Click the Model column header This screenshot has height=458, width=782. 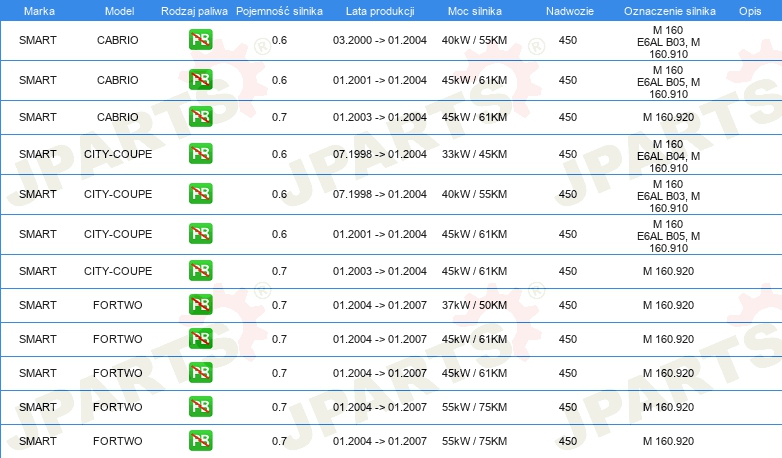pyautogui.click(x=119, y=11)
